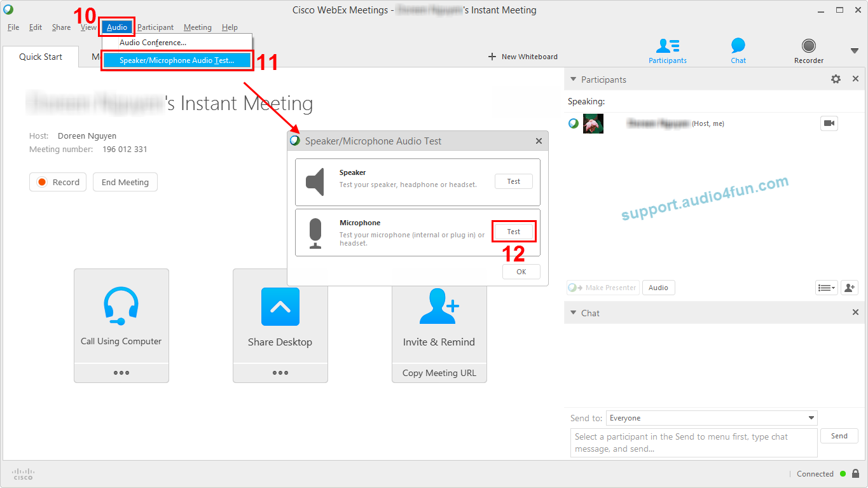Image resolution: width=868 pixels, height=488 pixels.
Task: Click host name Doreen Nguyen text
Action: (x=87, y=136)
